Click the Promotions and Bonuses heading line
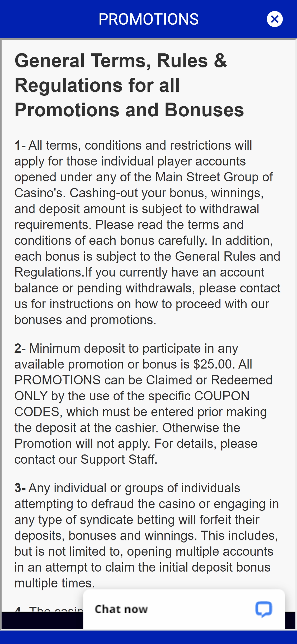Viewport: 297px width, 644px height. click(129, 110)
